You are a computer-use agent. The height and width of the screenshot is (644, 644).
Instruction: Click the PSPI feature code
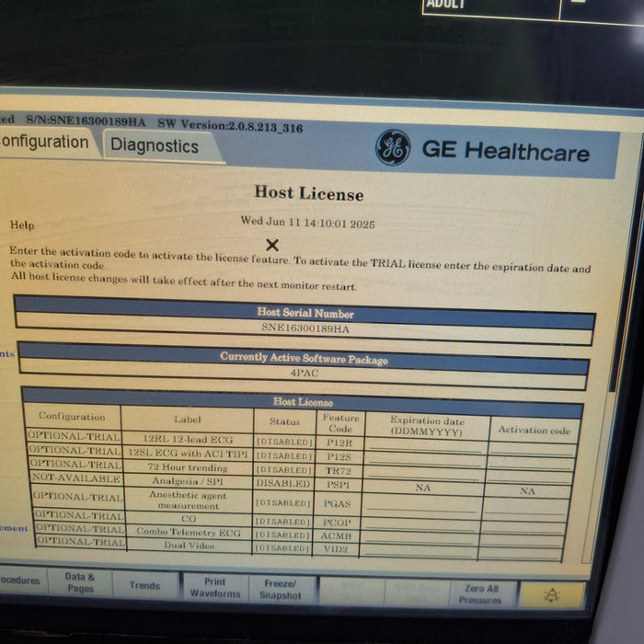coord(338,484)
